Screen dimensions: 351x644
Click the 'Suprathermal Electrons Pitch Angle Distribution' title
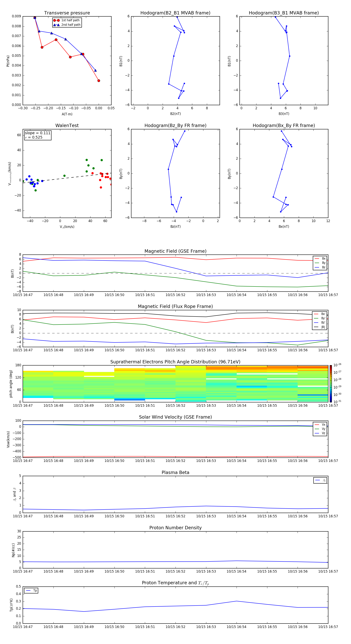click(175, 362)
